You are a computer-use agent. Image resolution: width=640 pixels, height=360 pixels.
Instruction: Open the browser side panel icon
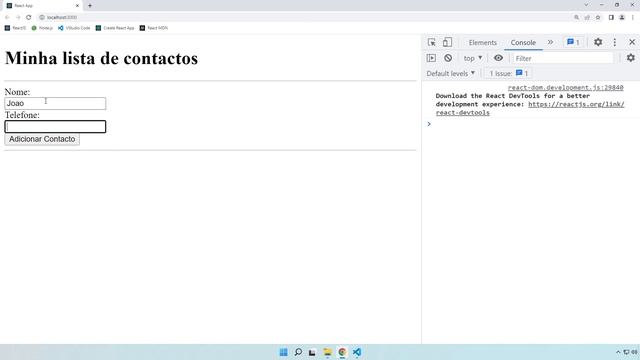pyautogui.click(x=611, y=18)
